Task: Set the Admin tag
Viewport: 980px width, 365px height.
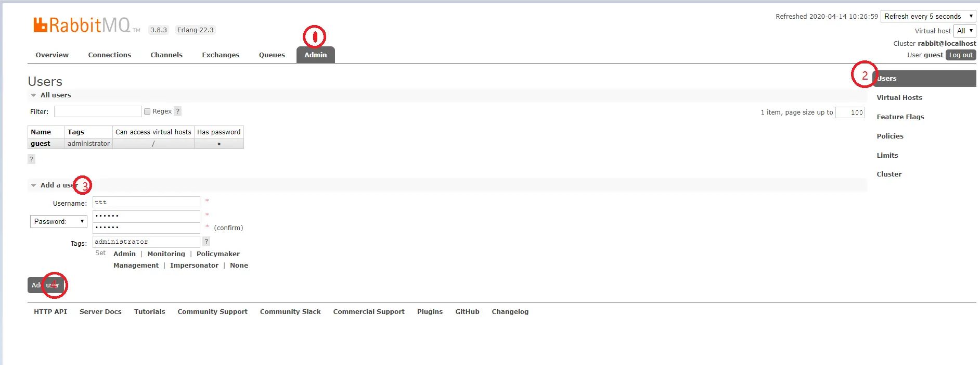Action: tap(124, 254)
